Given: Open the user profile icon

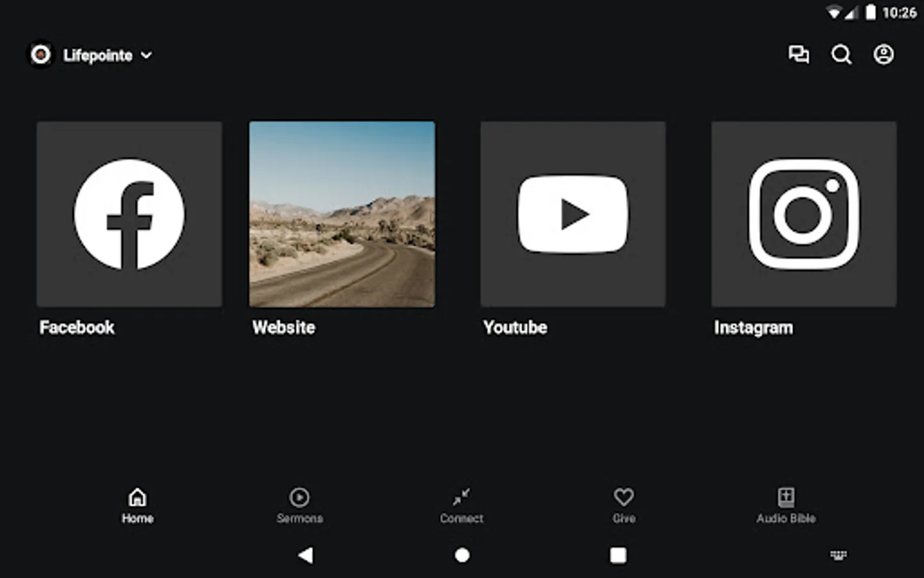Looking at the screenshot, I should pos(884,55).
